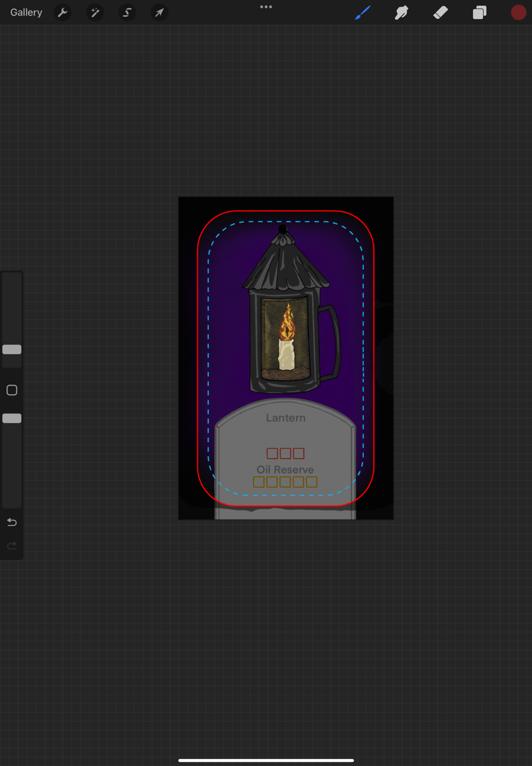Open the red active color swatch
Viewport: 532px width, 766px height.
click(518, 12)
